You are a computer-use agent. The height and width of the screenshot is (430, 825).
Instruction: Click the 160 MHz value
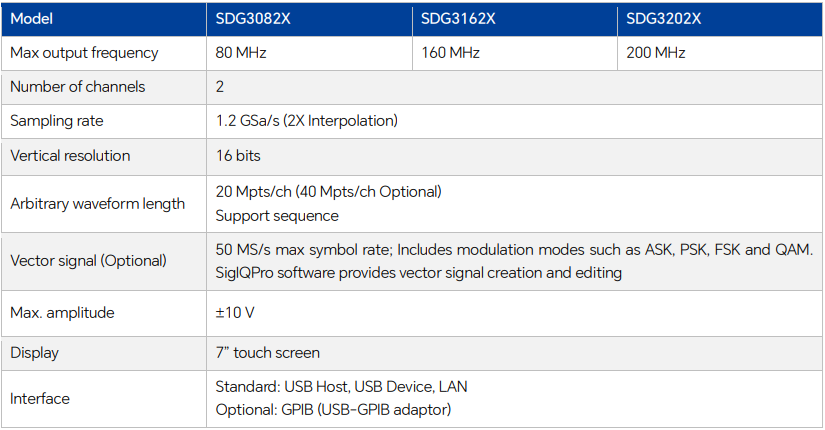[451, 52]
